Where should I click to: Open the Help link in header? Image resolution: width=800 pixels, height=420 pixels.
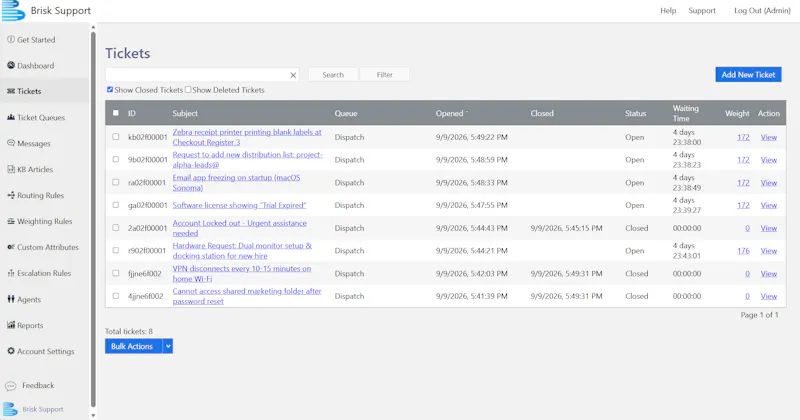tap(668, 10)
